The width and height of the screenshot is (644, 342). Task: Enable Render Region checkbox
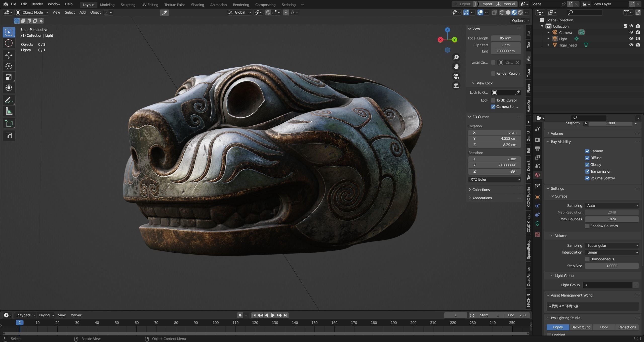coord(493,73)
